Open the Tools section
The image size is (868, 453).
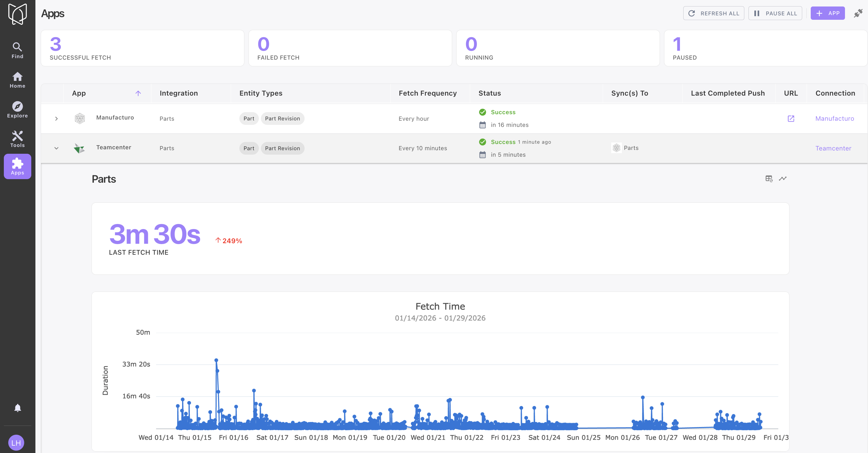[x=17, y=139]
